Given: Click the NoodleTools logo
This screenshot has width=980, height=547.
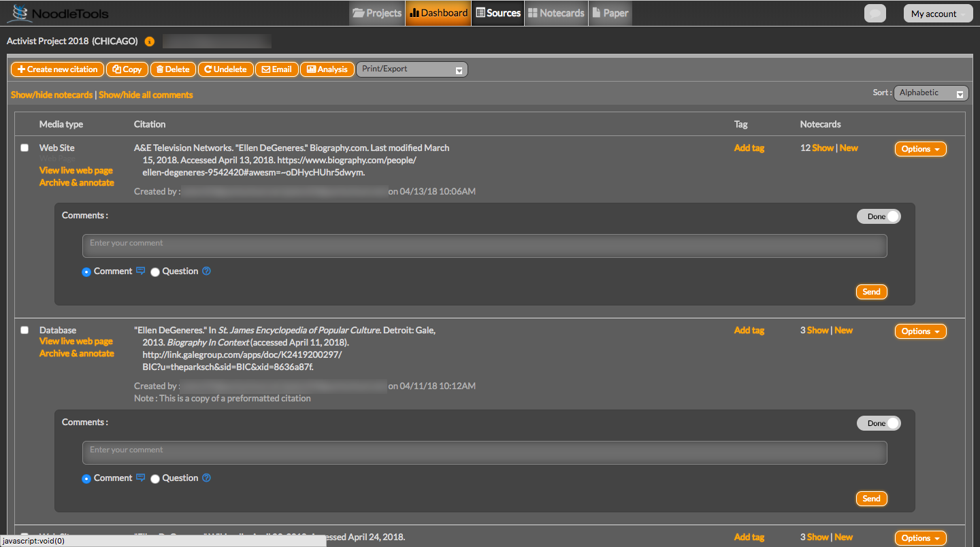Looking at the screenshot, I should pyautogui.click(x=58, y=13).
